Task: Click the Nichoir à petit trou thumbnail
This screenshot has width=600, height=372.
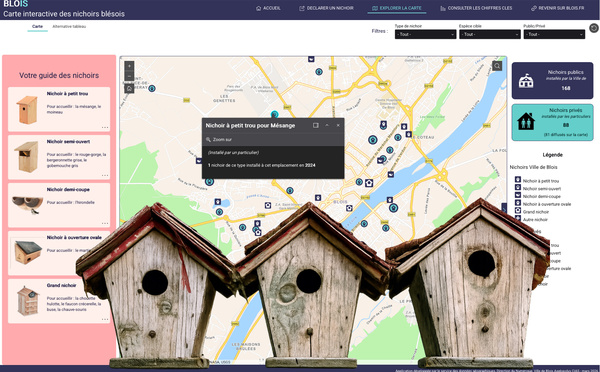Action: [27, 110]
